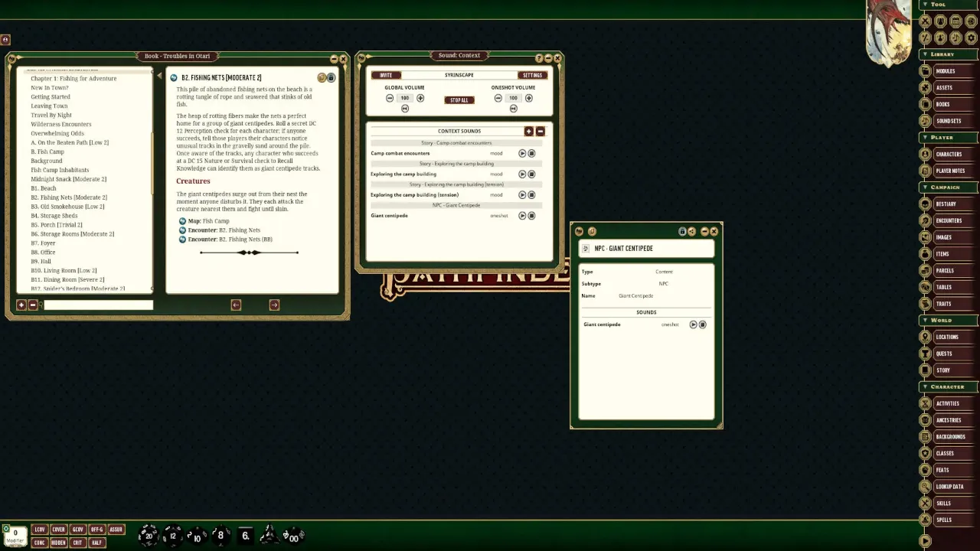This screenshot has height=551, width=980.
Task: Select Chapter 1: Fishing for Adventure entry
Action: [73, 78]
